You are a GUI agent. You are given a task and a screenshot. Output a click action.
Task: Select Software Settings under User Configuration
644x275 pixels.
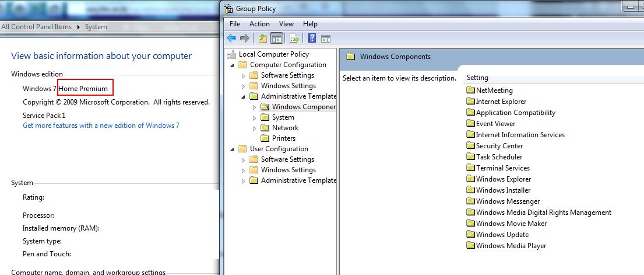[287, 159]
